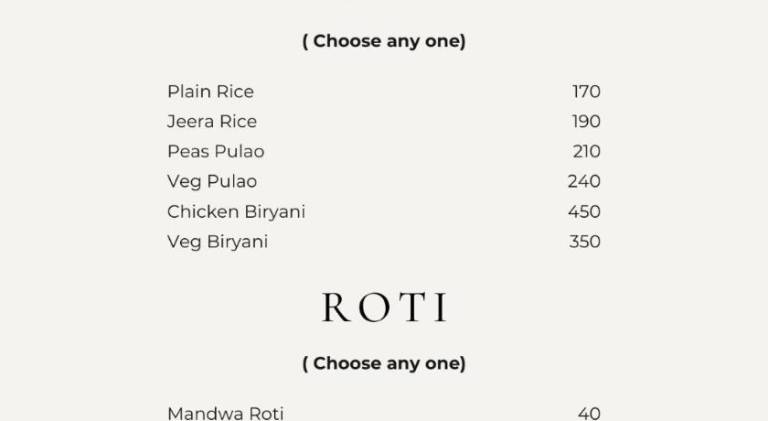Select the Mandwa Roti item
The height and width of the screenshot is (421, 768).
[x=226, y=414]
